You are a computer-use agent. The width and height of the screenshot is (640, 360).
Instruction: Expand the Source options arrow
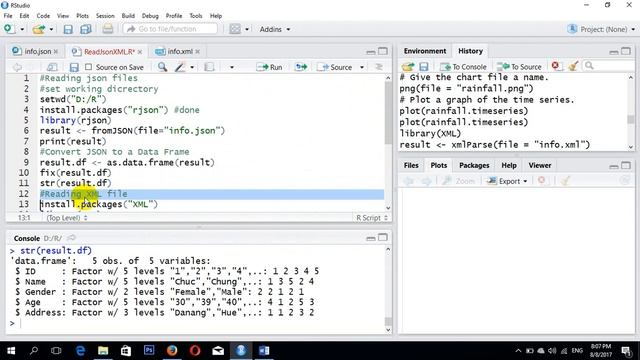coord(362,67)
